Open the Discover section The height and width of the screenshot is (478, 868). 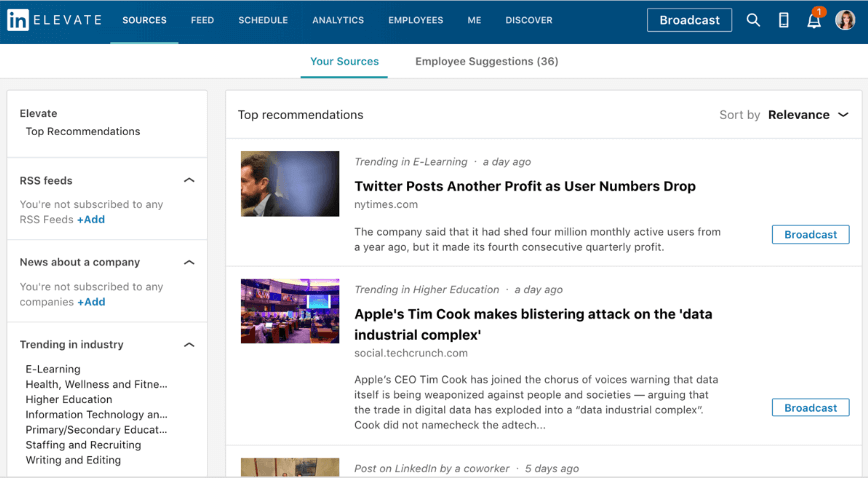[x=529, y=20]
